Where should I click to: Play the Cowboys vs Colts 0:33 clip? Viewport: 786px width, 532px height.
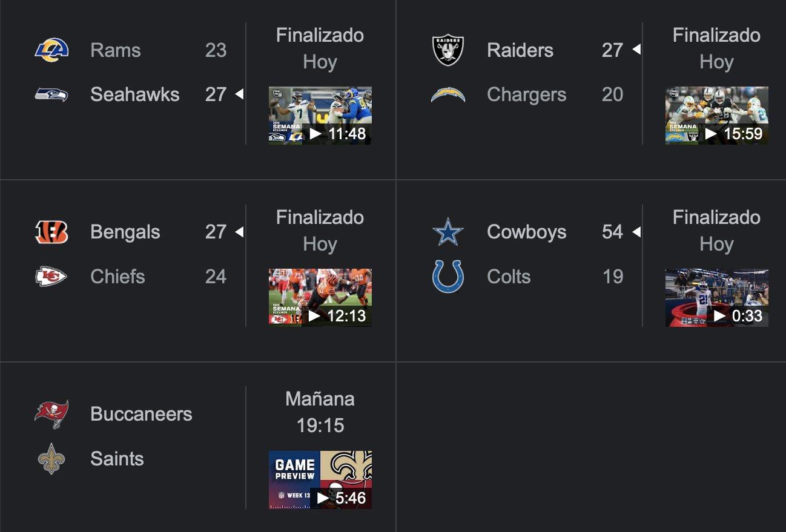pos(717,298)
